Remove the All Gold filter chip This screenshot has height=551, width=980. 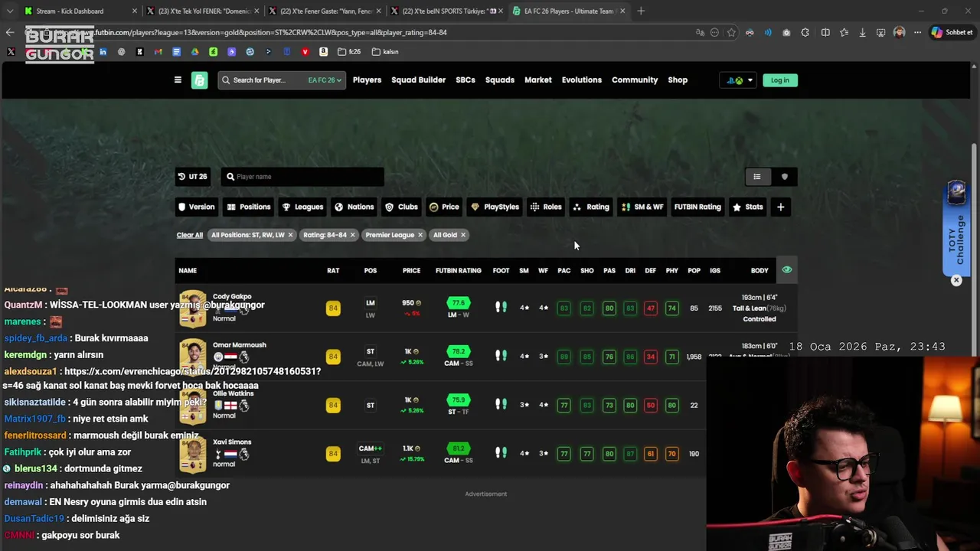[x=463, y=235]
